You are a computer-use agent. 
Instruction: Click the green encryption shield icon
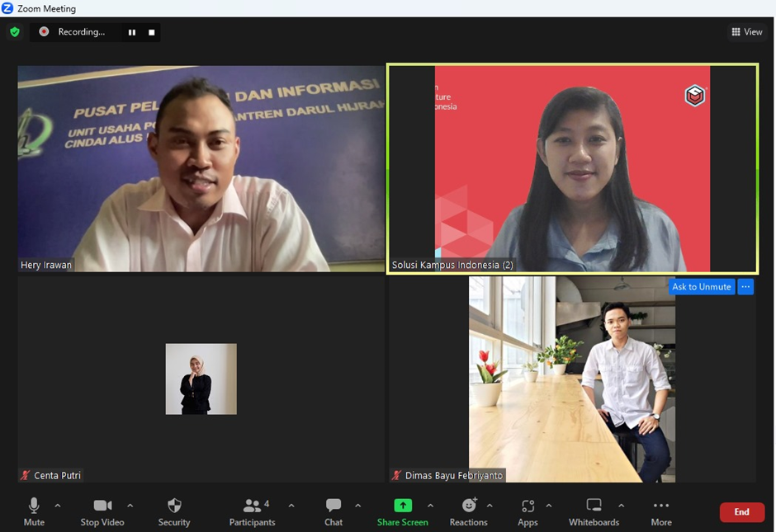pyautogui.click(x=15, y=32)
